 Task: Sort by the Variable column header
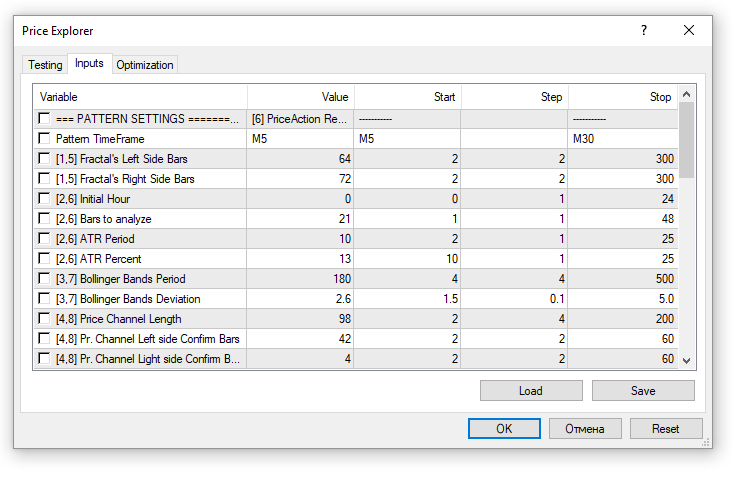coord(140,97)
